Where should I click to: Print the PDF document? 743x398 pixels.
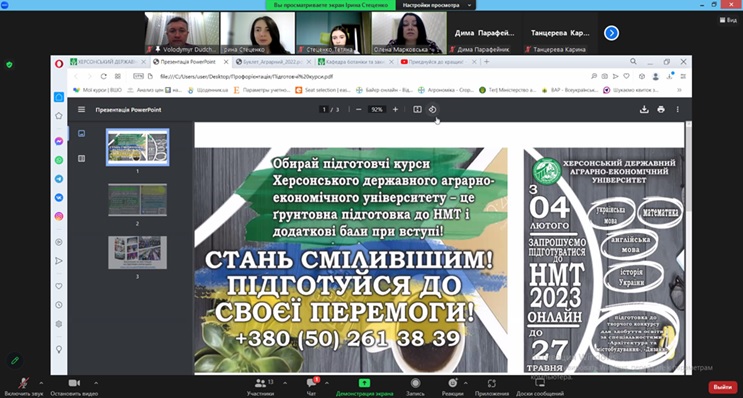point(661,109)
